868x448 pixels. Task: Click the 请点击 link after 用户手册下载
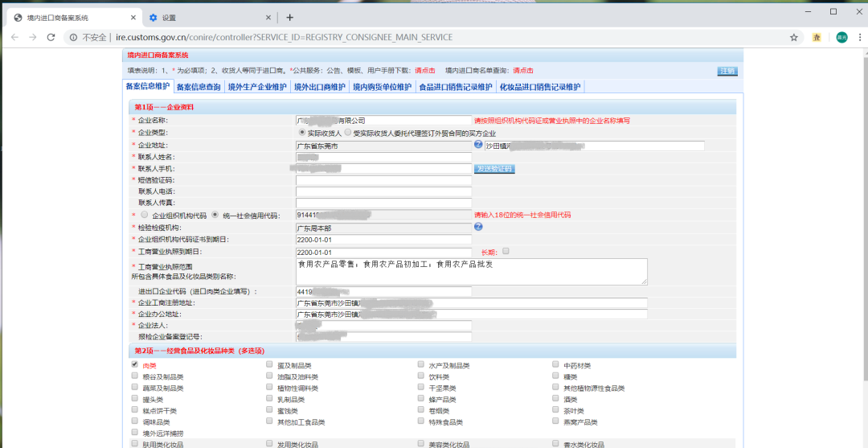click(x=425, y=71)
